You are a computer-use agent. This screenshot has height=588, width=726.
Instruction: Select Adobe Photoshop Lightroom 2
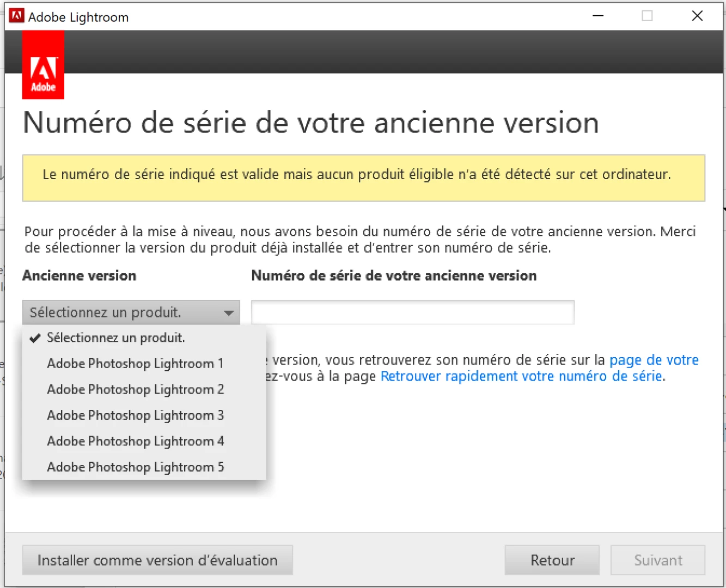144,389
